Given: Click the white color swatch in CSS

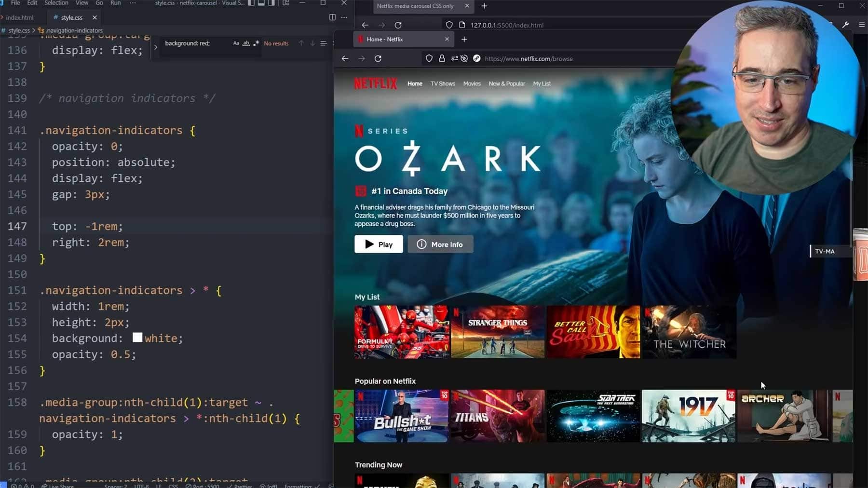Looking at the screenshot, I should [x=137, y=338].
